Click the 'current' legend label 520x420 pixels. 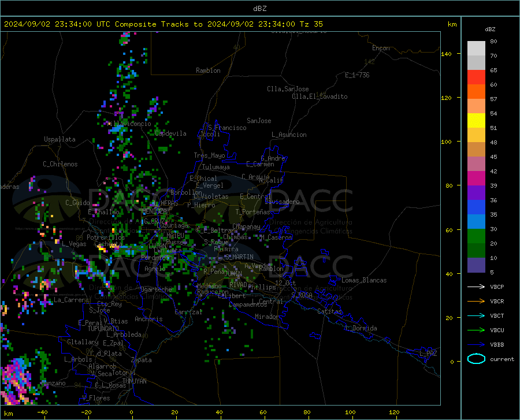[502, 359]
